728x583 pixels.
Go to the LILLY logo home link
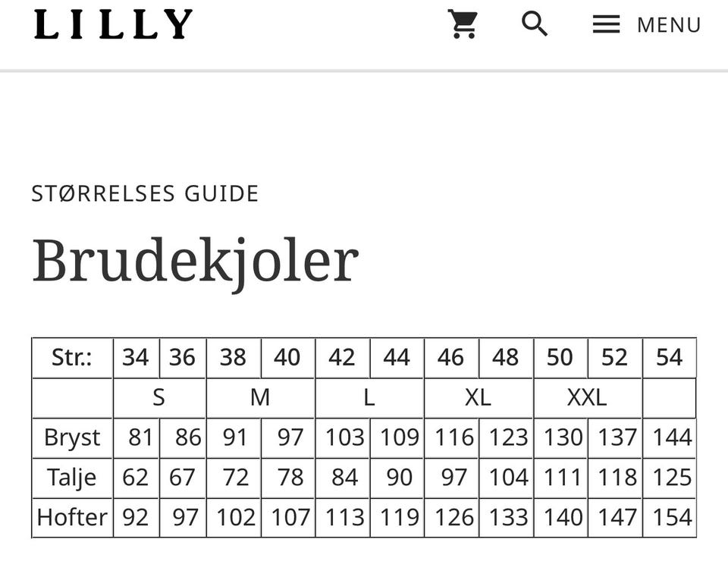coord(113,24)
